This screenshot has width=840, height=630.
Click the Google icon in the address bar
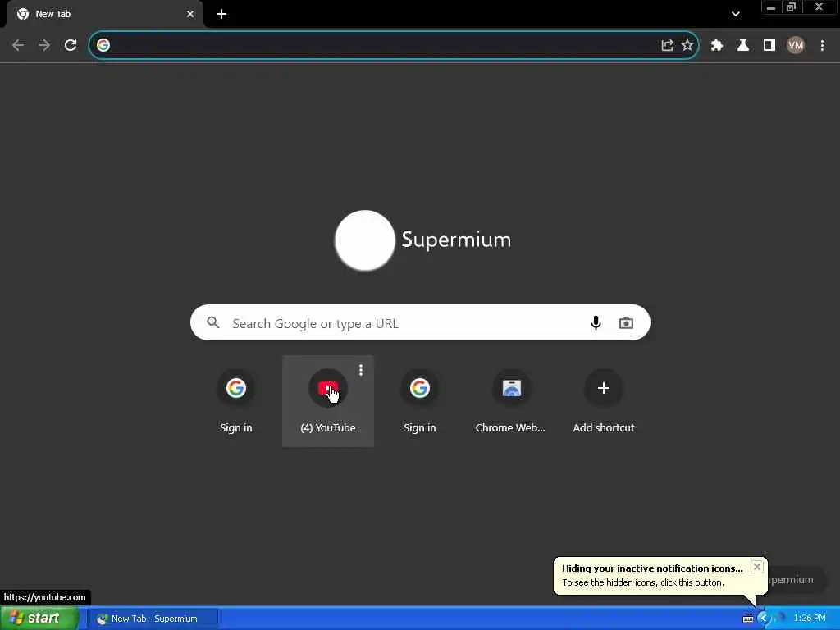103,45
